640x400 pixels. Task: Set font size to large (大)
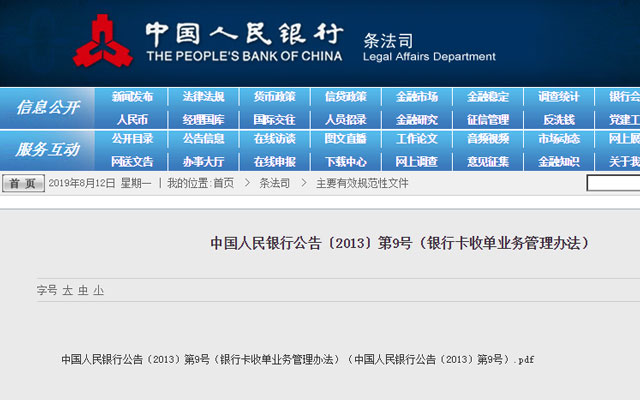coord(67,290)
